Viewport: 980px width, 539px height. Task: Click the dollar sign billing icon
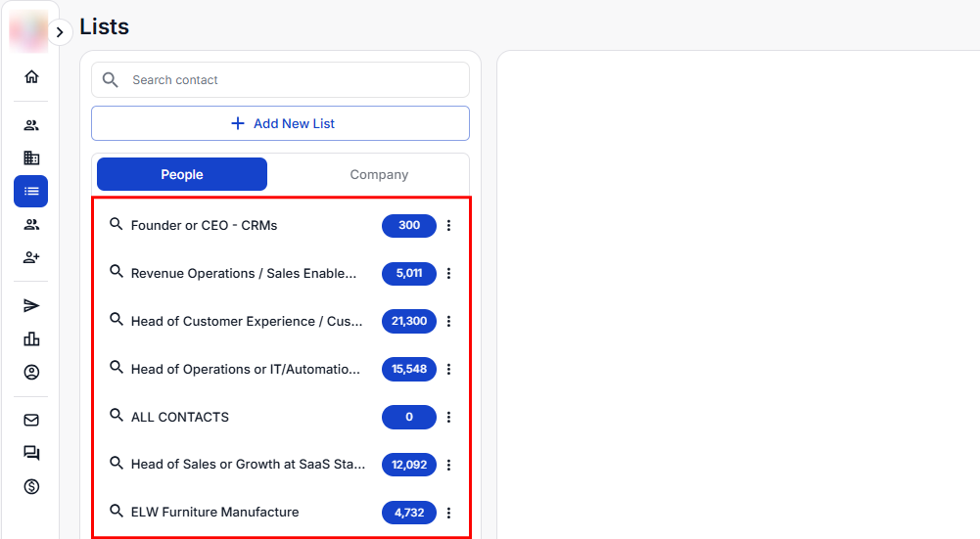(x=31, y=486)
